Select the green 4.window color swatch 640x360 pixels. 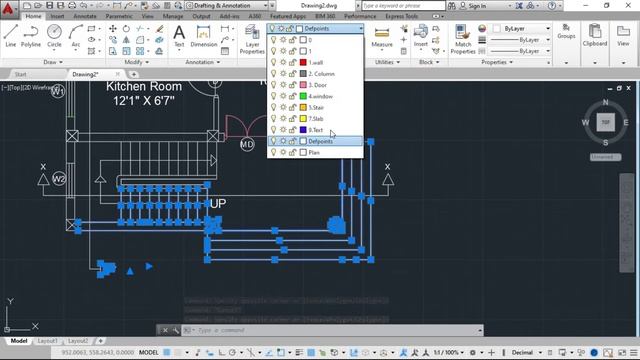pyautogui.click(x=303, y=96)
